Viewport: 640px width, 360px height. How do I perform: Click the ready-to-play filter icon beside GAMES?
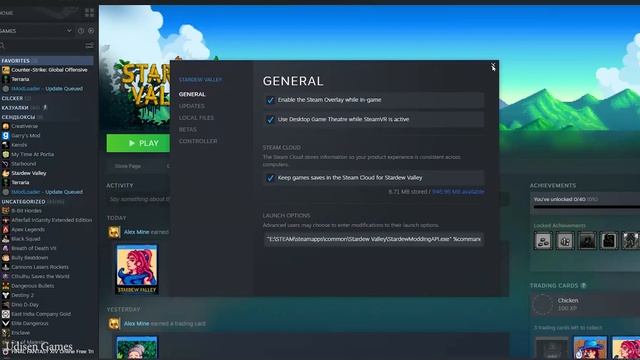point(91,31)
